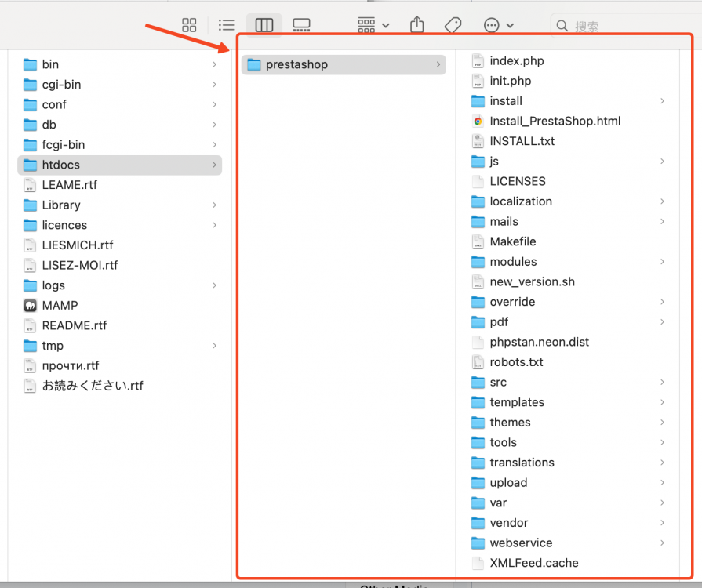The width and height of the screenshot is (702, 588).
Task: Select the htdocs folder
Action: (119, 165)
